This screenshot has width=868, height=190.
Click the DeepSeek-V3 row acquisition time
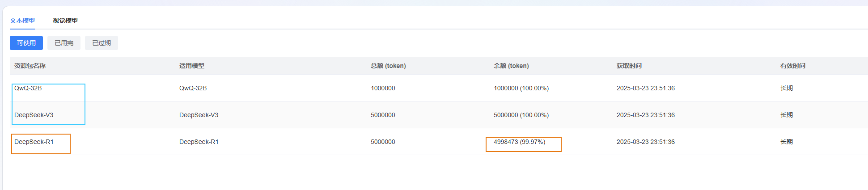point(646,115)
